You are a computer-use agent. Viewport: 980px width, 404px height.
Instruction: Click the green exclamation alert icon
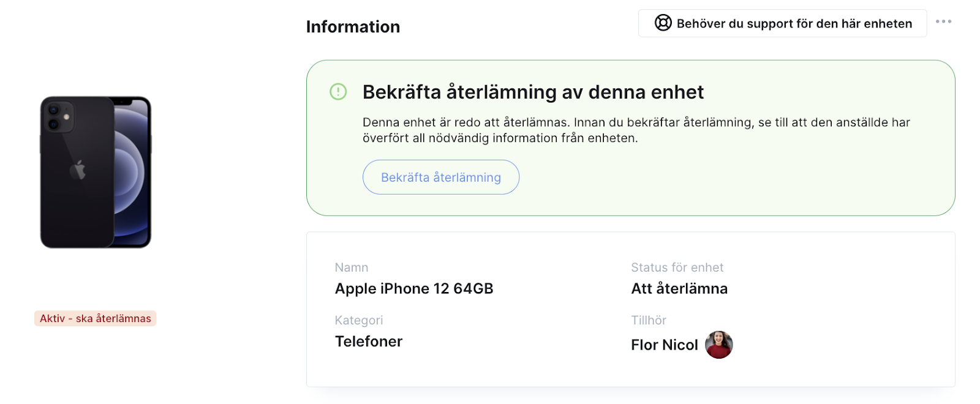click(338, 92)
